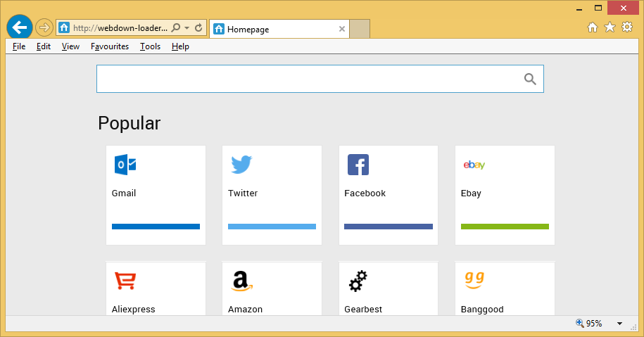The height and width of the screenshot is (337, 644).
Task: Select the Homepage tab
Action: [279, 29]
